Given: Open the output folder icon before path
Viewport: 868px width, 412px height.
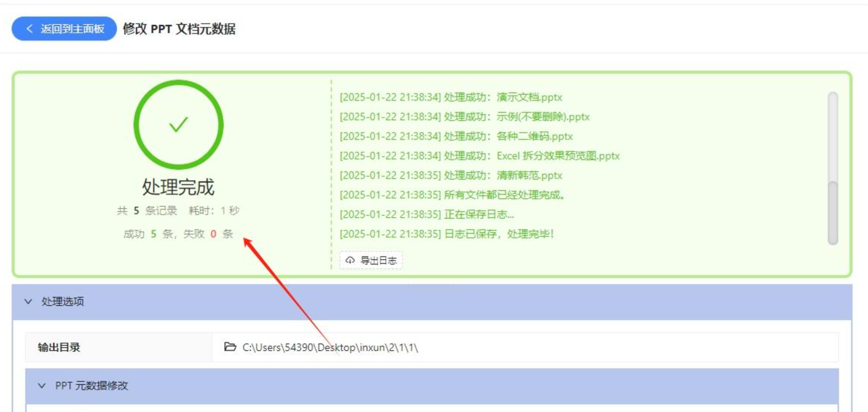Looking at the screenshot, I should pos(230,347).
